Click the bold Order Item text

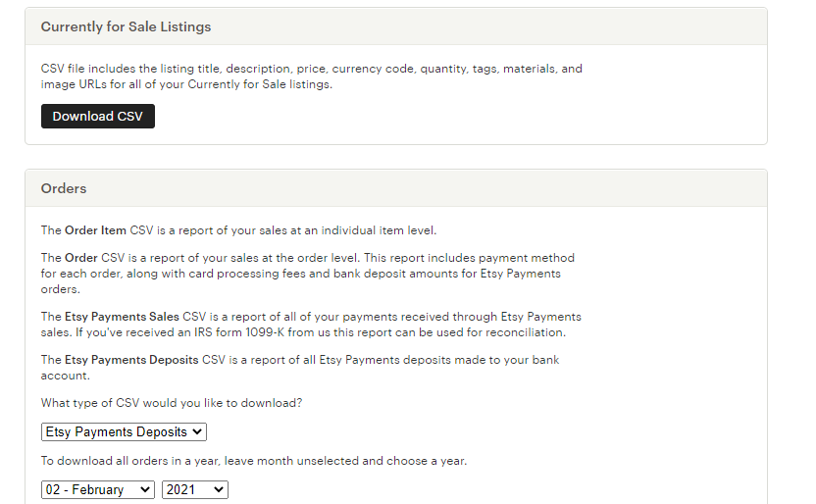(x=95, y=230)
